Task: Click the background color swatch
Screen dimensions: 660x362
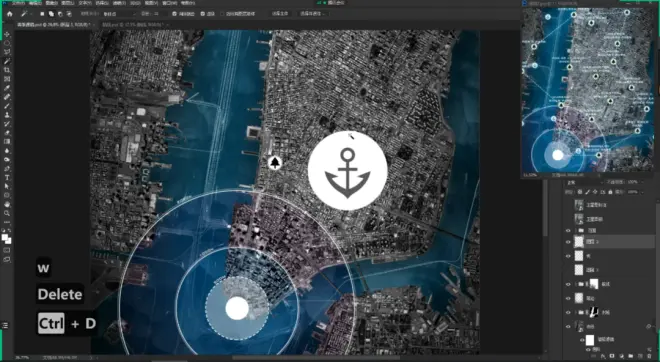Action: pyautogui.click(x=8, y=241)
